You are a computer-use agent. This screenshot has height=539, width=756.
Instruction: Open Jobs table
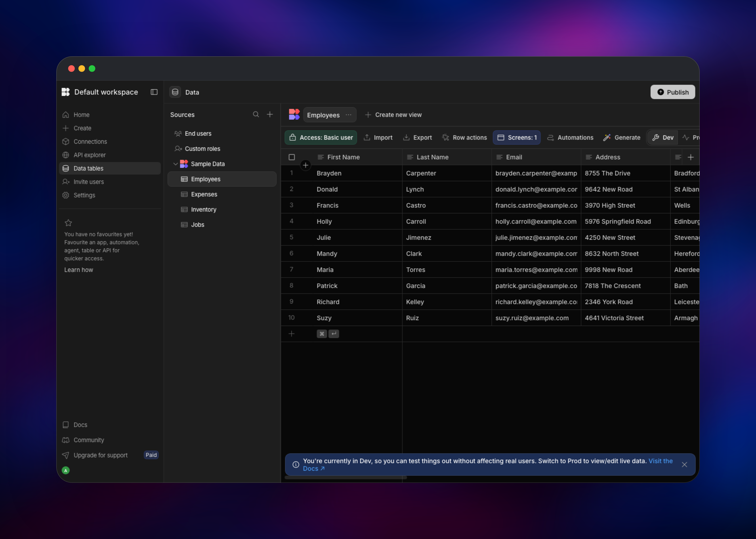point(222,225)
